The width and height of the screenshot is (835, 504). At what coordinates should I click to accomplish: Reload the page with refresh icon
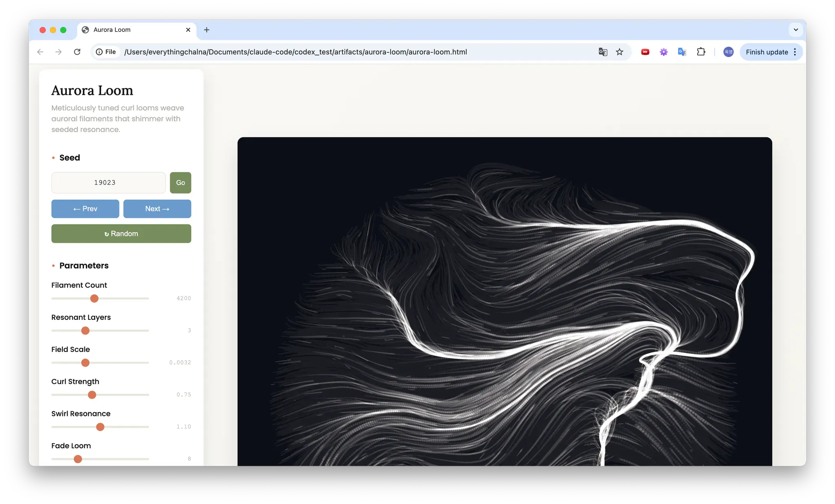tap(77, 52)
